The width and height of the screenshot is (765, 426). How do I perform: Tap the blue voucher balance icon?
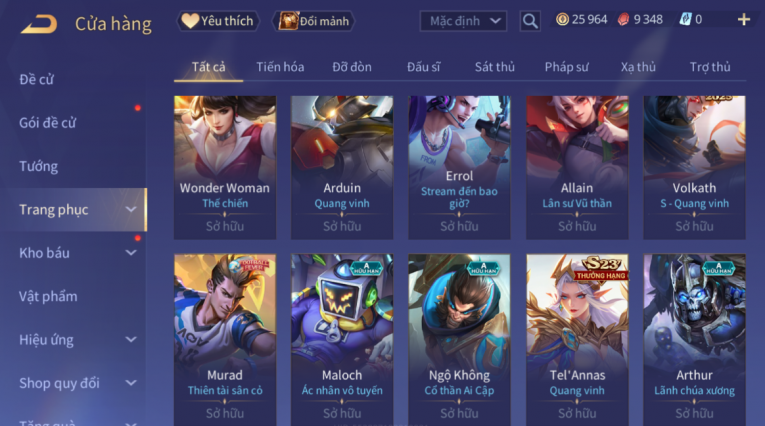tap(685, 20)
